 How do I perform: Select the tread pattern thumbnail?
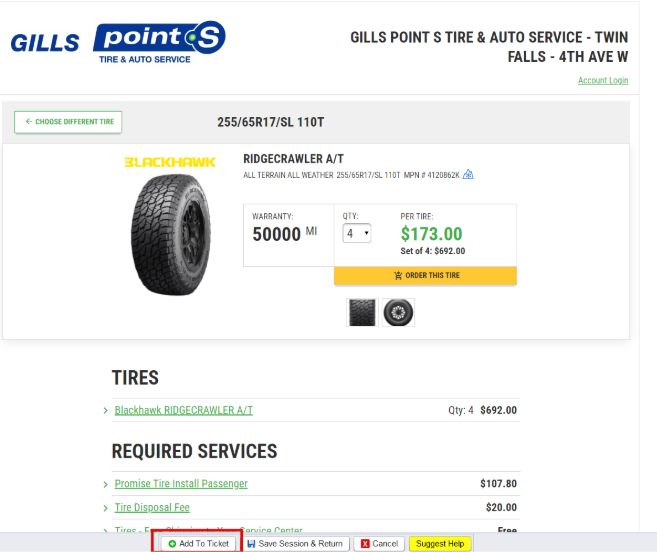(x=362, y=312)
